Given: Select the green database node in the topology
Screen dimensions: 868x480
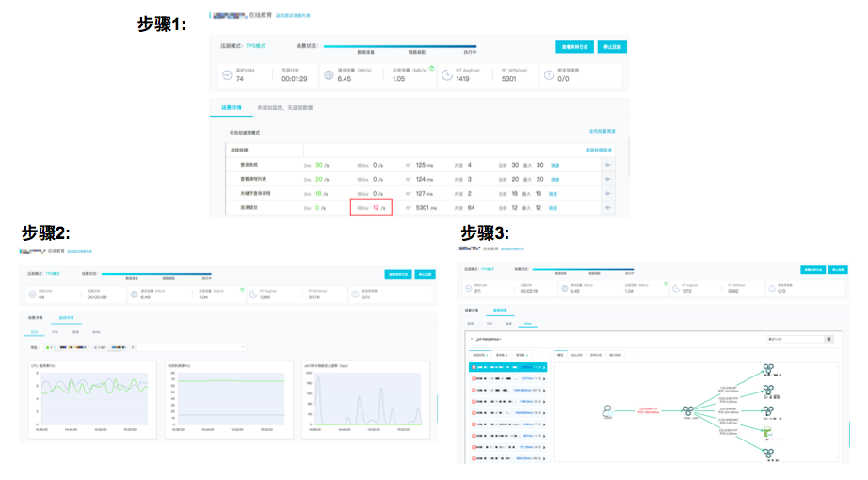Looking at the screenshot, I should tap(768, 431).
